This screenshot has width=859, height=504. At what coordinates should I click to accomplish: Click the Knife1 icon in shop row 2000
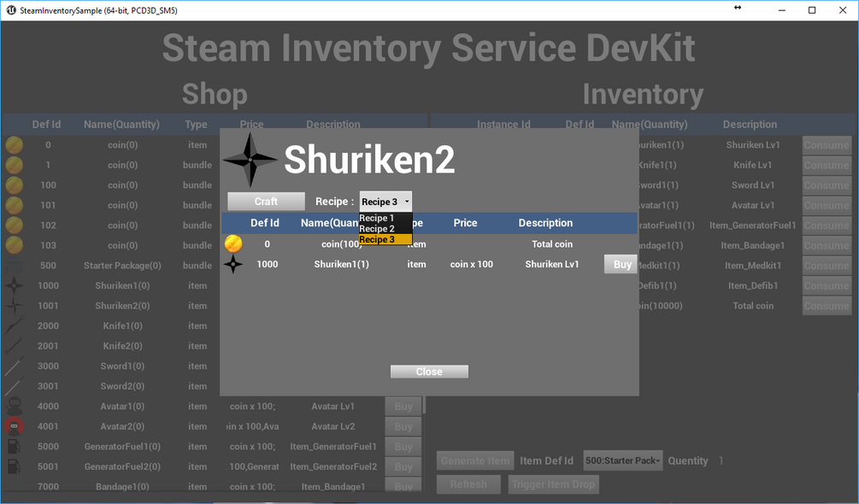pos(15,325)
